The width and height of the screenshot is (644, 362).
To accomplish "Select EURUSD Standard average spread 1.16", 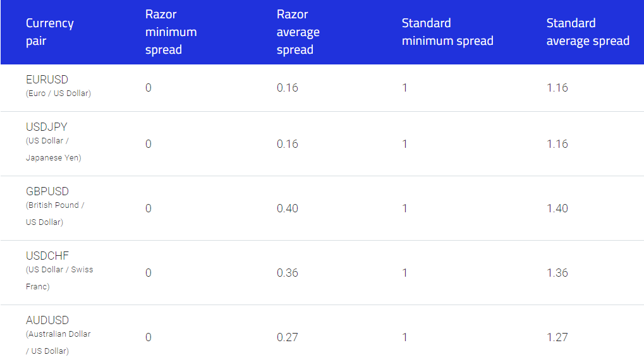I will pos(557,88).
